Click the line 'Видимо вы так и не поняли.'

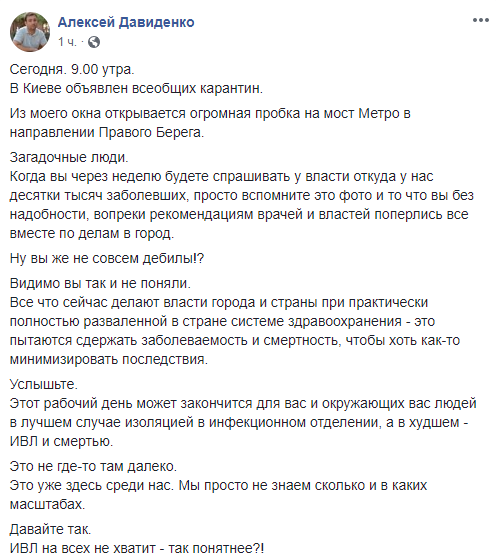(x=100, y=283)
